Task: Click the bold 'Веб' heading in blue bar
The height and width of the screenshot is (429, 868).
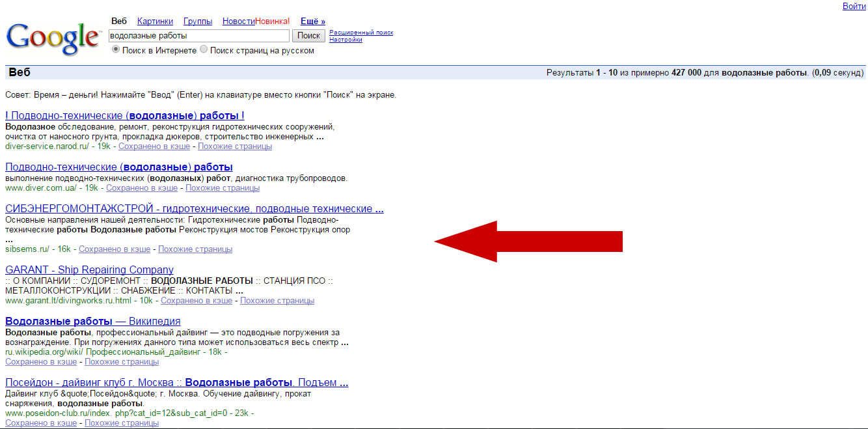Action: (20, 72)
